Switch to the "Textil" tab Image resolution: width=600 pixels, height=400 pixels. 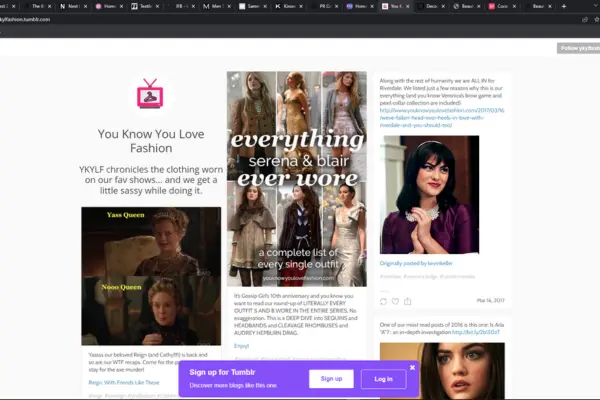[x=145, y=7]
